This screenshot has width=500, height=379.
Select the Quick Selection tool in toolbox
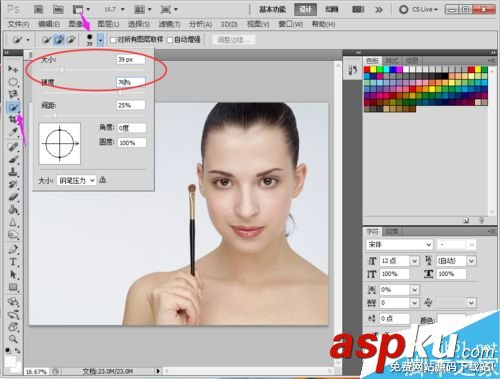tap(13, 107)
